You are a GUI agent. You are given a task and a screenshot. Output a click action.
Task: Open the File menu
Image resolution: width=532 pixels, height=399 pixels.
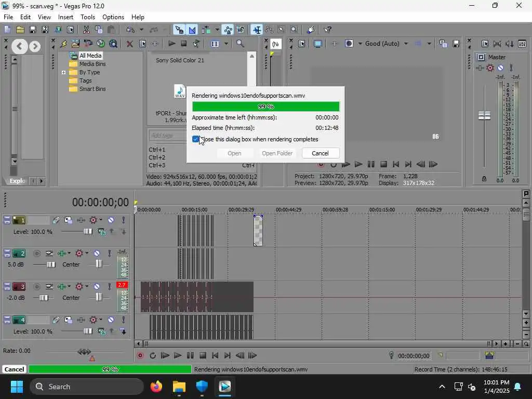(x=8, y=17)
